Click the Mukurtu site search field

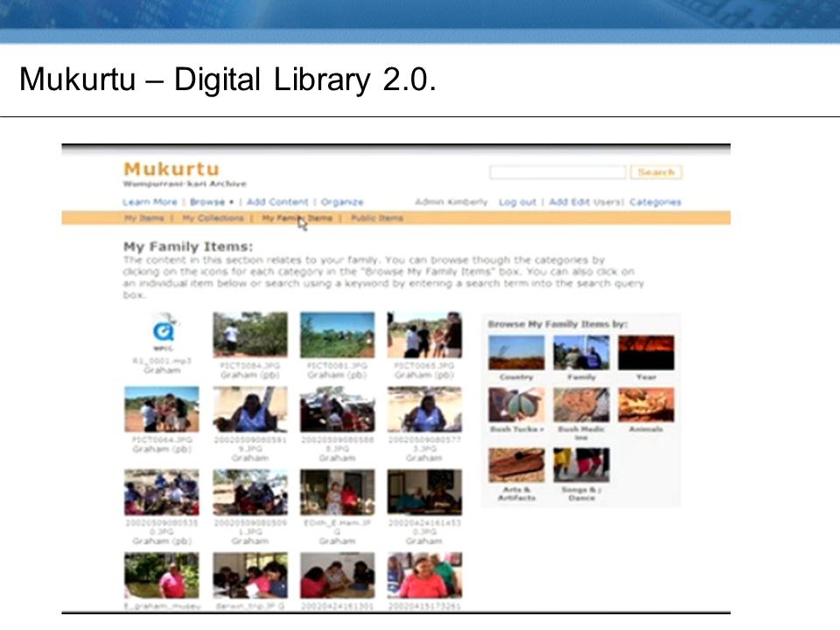point(557,172)
